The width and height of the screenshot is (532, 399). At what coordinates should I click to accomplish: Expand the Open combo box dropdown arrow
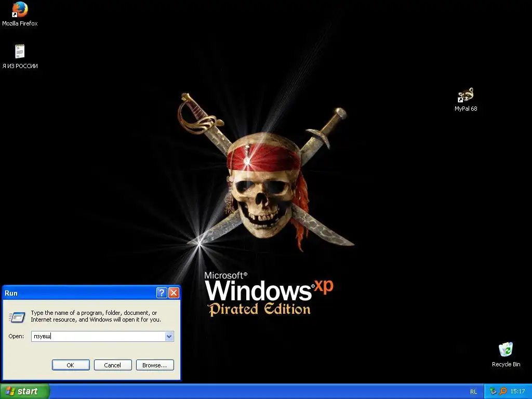point(169,336)
